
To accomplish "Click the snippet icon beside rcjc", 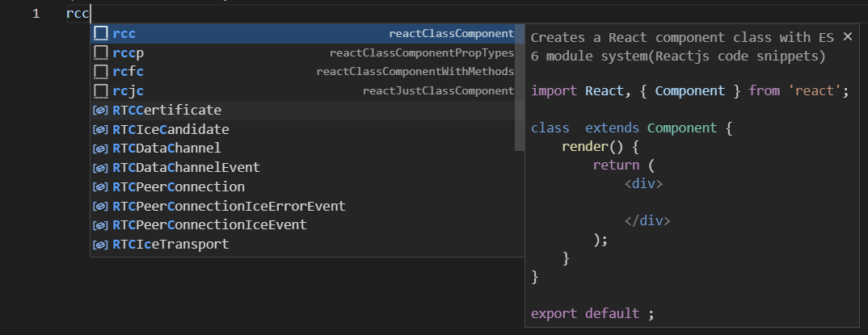I will pyautogui.click(x=101, y=91).
